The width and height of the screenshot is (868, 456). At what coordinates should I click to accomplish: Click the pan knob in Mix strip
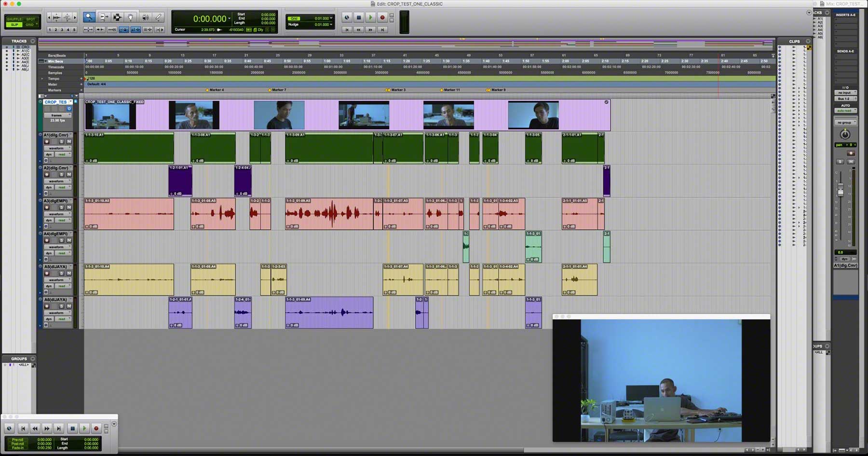coord(845,134)
